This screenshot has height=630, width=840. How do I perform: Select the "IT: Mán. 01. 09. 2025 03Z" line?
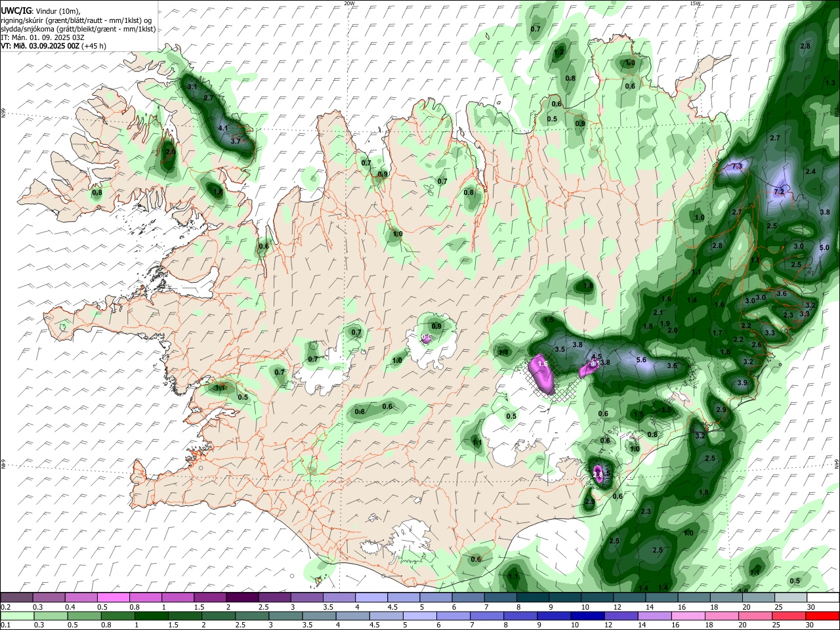[41, 37]
